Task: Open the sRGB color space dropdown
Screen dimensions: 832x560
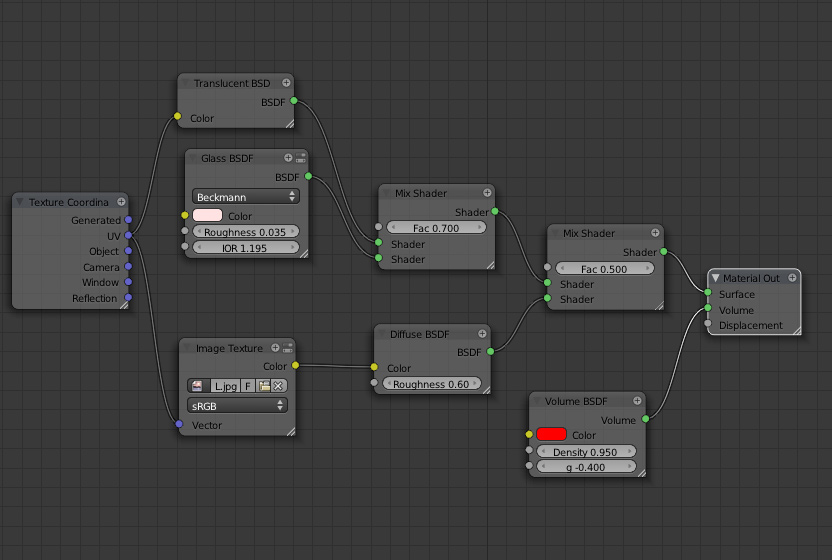Action: point(237,406)
